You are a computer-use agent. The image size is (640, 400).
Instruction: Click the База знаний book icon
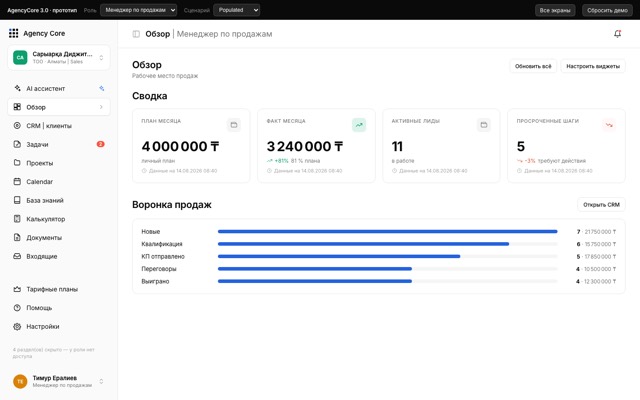point(17,200)
